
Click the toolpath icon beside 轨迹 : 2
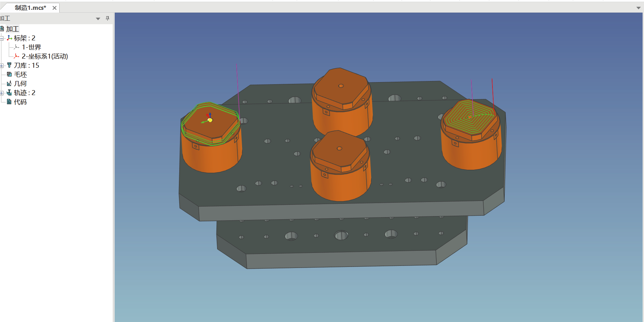point(9,92)
